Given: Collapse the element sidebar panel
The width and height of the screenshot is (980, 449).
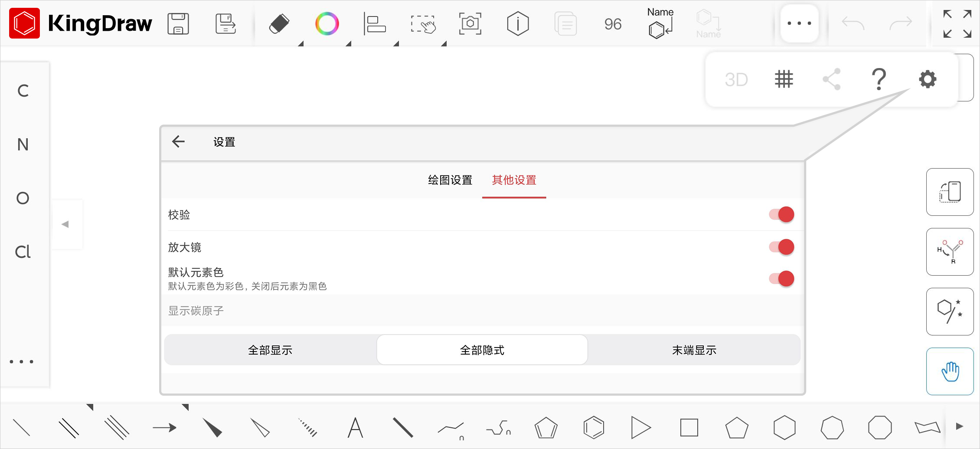Looking at the screenshot, I should tap(66, 224).
